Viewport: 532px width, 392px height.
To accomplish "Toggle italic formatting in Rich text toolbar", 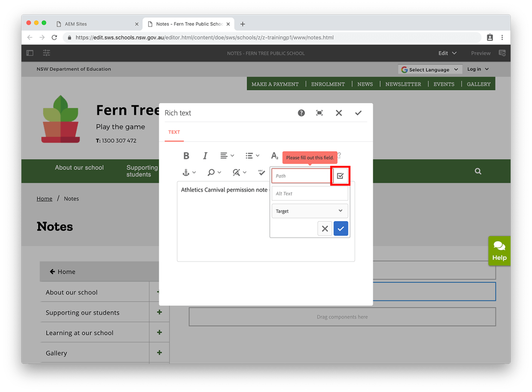I will [205, 155].
